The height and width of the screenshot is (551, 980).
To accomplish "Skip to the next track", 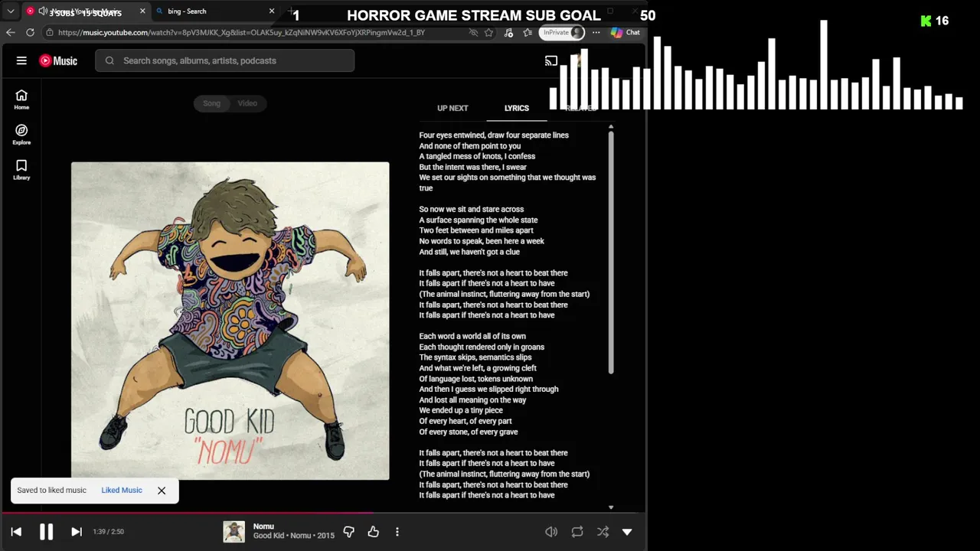I will point(77,532).
